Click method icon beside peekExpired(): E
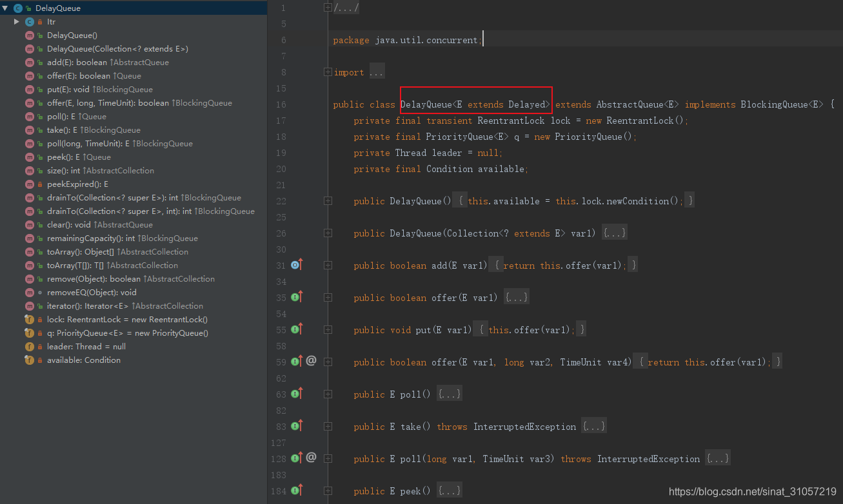 point(29,184)
